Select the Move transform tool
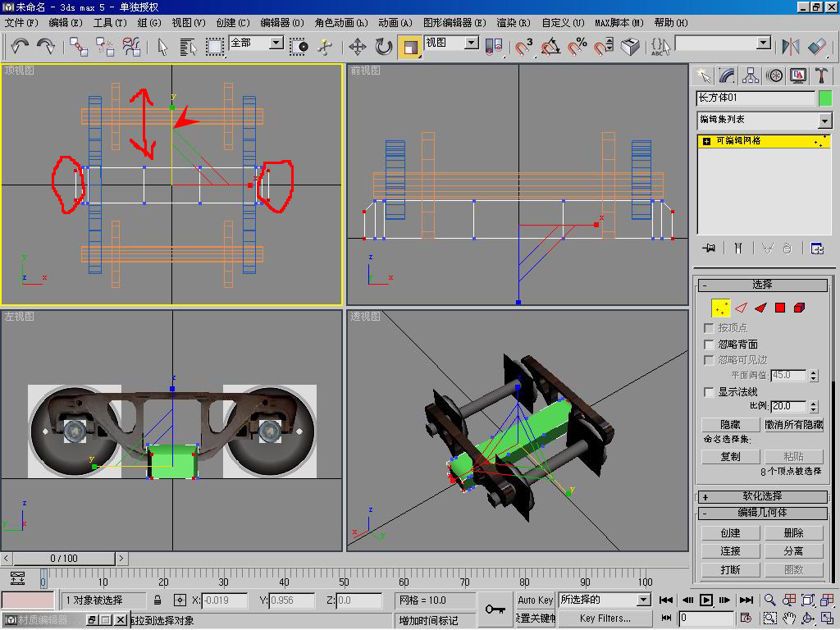The width and height of the screenshot is (840, 630). [358, 47]
